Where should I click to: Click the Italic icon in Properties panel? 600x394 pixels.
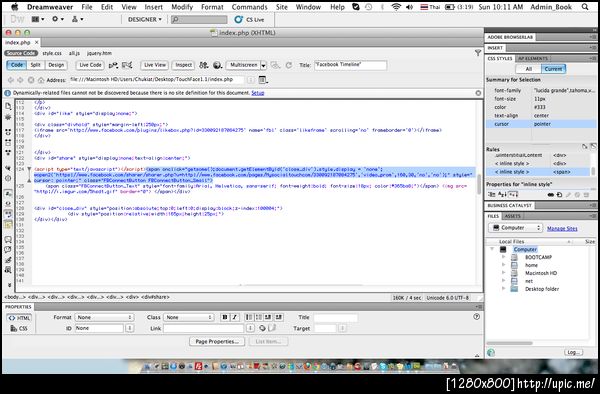pyautogui.click(x=235, y=317)
